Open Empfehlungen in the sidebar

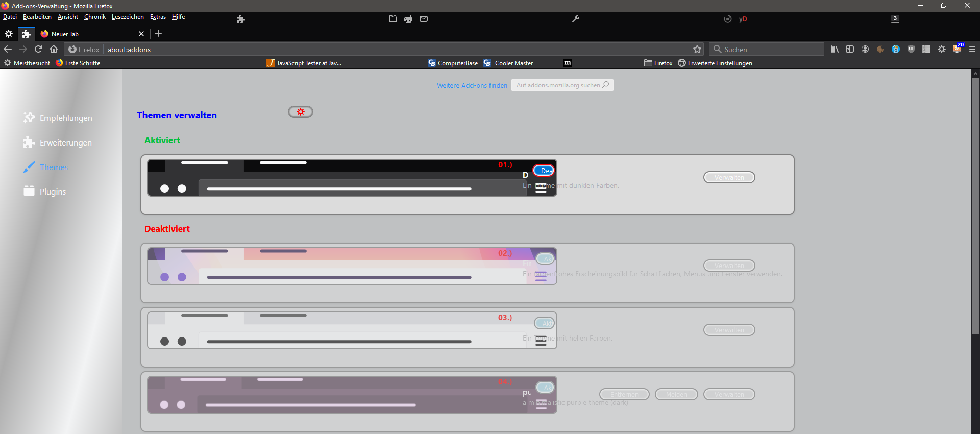click(x=58, y=118)
